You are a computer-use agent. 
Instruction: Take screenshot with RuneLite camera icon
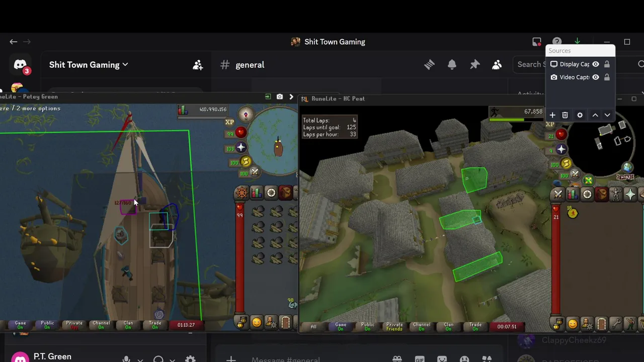pos(280,97)
